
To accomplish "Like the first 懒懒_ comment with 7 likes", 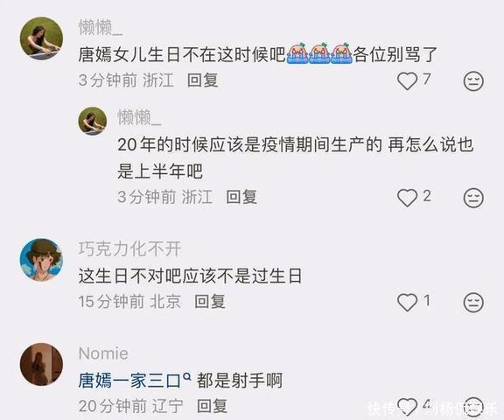I will pyautogui.click(x=407, y=80).
